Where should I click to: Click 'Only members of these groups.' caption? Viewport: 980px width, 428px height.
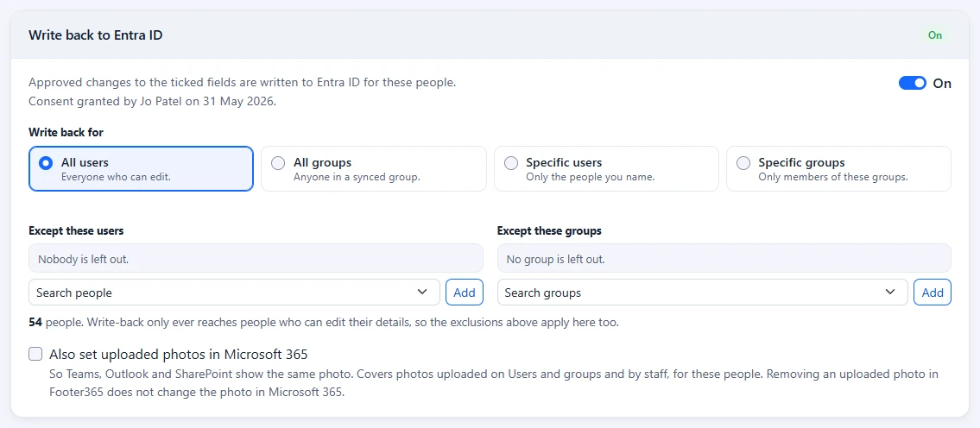(x=833, y=177)
